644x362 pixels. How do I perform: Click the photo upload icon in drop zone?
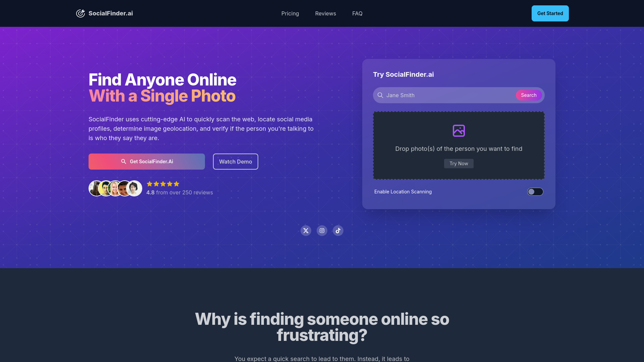[x=459, y=131]
